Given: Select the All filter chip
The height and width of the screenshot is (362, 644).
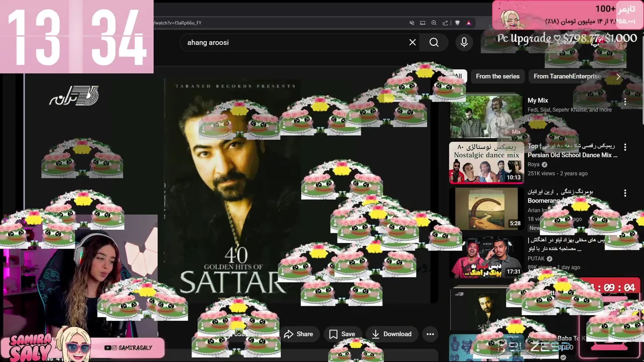Looking at the screenshot, I should click(458, 76).
